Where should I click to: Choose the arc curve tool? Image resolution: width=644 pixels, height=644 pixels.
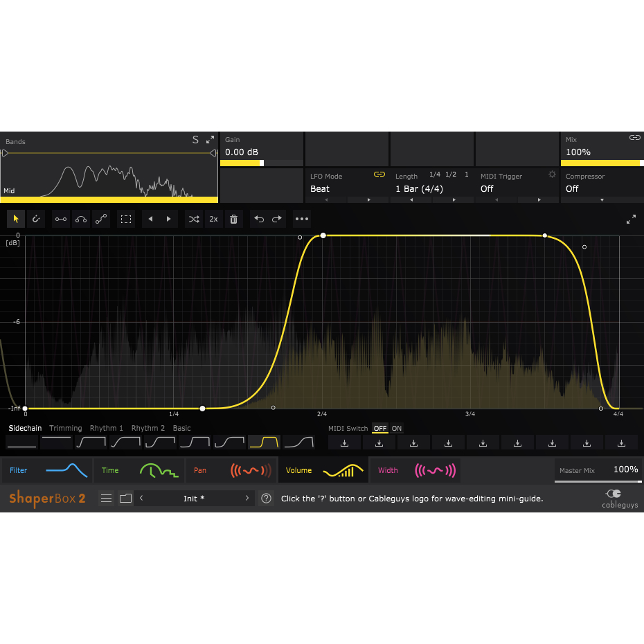point(81,219)
